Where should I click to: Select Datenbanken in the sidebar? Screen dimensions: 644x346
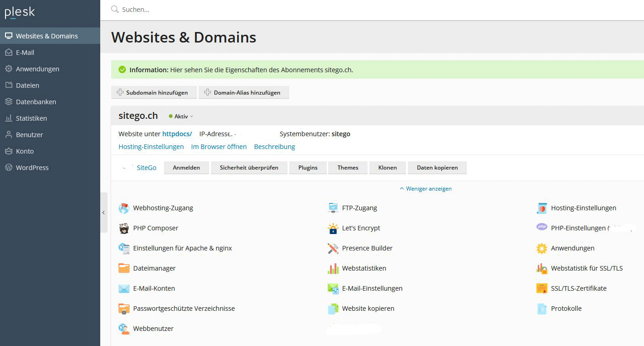click(50, 101)
